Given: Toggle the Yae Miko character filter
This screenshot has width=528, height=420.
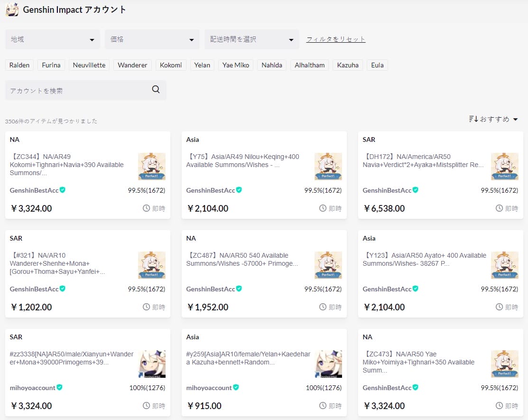Looking at the screenshot, I should pos(236,65).
